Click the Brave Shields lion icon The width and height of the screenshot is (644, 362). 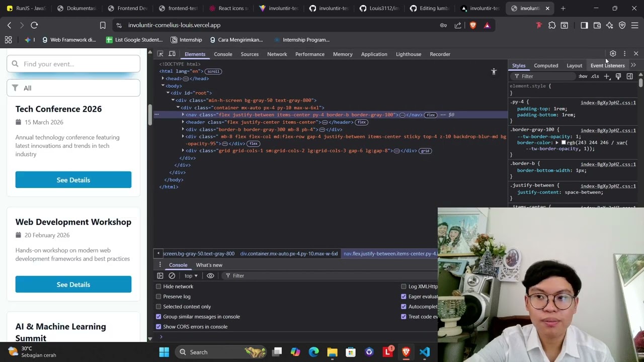point(473,25)
